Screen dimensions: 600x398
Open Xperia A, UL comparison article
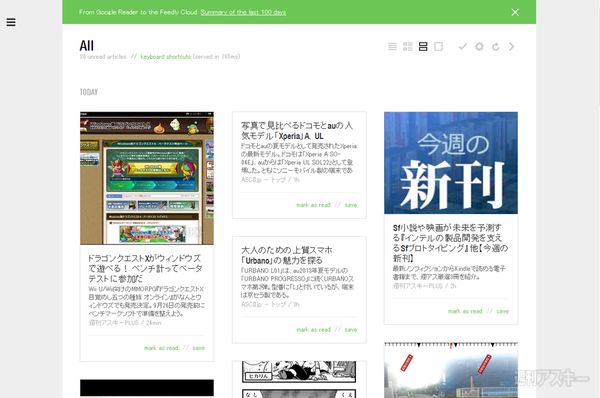point(297,130)
